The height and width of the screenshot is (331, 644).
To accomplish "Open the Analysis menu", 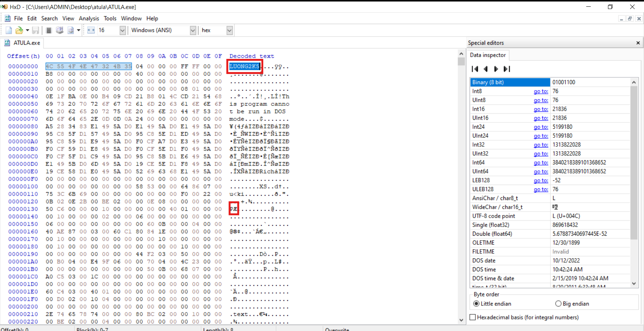I will pos(89,18).
